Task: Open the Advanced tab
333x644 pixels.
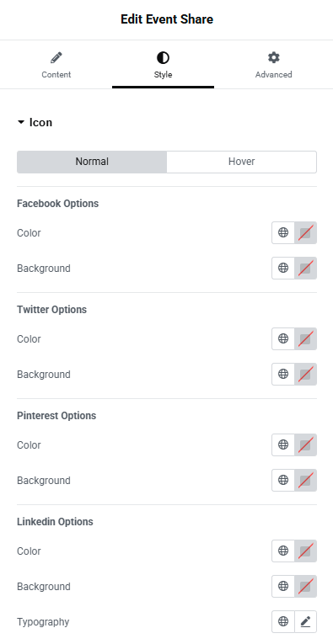Action: pyautogui.click(x=273, y=65)
